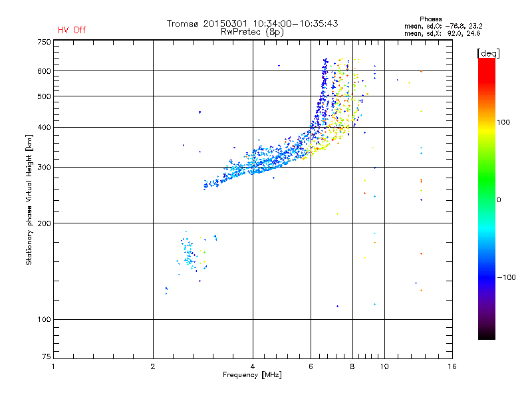Click the 300 km y-axis label
The height and width of the screenshot is (399, 532).
44,168
